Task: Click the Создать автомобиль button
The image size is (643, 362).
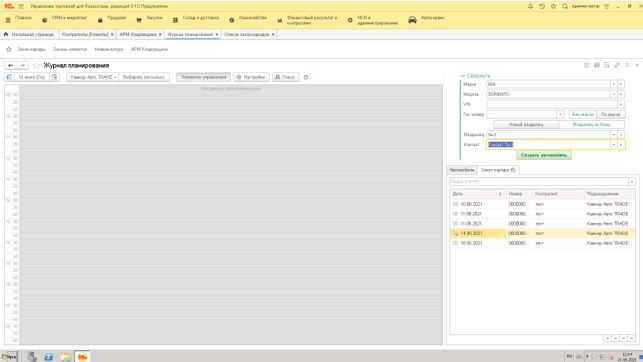Action: [x=544, y=155]
